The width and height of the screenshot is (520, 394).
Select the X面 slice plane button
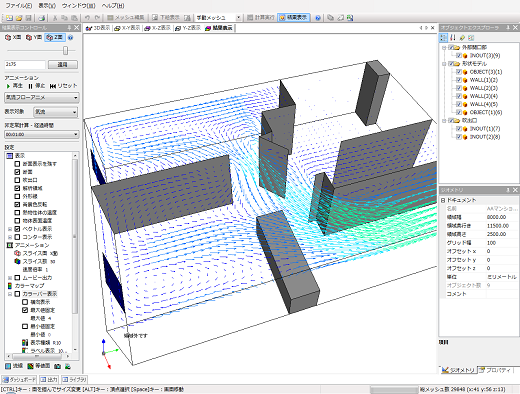[x=13, y=37]
